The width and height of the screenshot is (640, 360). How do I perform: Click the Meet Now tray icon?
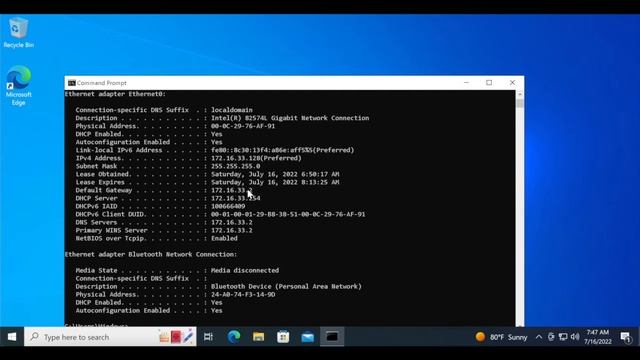(x=551, y=337)
